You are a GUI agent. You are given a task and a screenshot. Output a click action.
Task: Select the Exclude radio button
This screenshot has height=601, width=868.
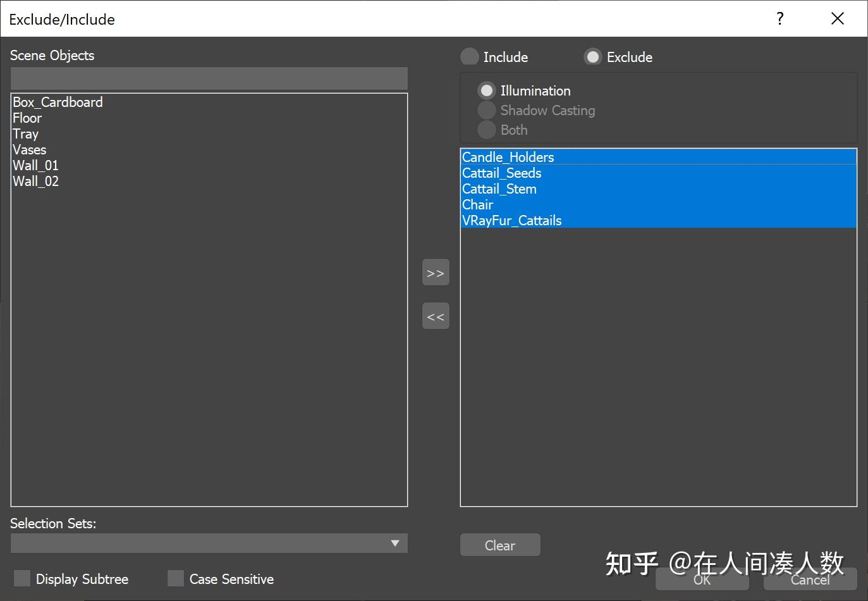(x=592, y=56)
